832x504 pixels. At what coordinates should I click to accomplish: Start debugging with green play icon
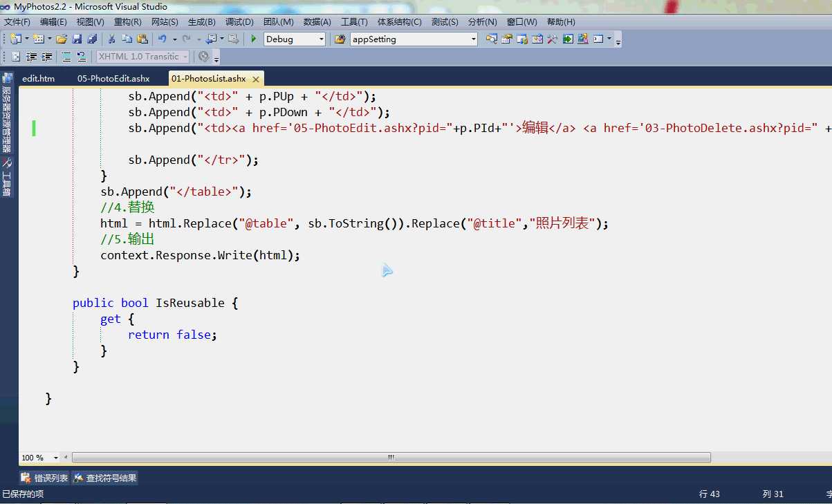[254, 39]
